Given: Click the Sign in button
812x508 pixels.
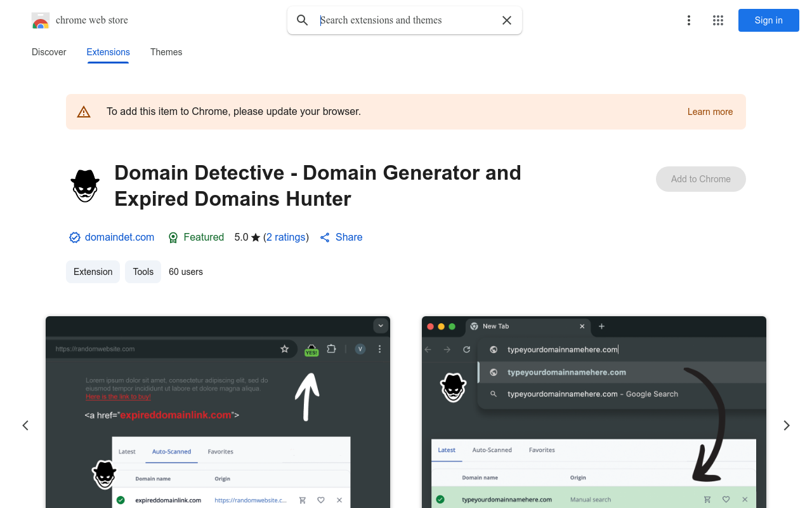Looking at the screenshot, I should [769, 20].
